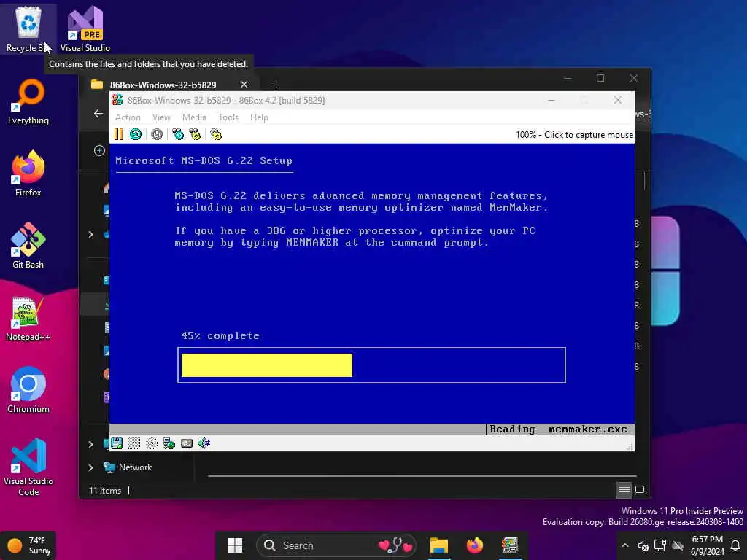Open the notification bell in taskbar
Image resolution: width=747 pixels, height=560 pixels.
tap(735, 545)
